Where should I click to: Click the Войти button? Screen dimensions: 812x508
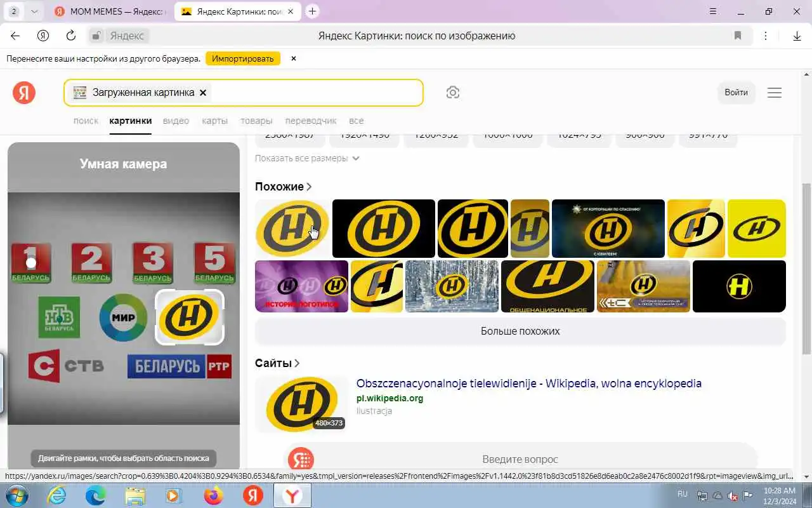coord(736,93)
